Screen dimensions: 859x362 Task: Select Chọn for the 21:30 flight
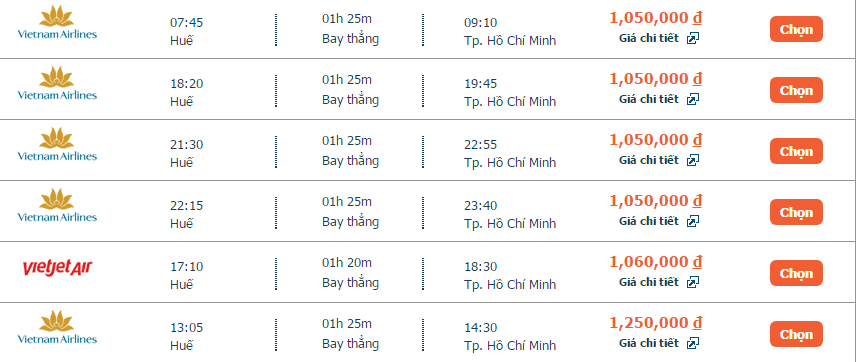[x=796, y=151]
